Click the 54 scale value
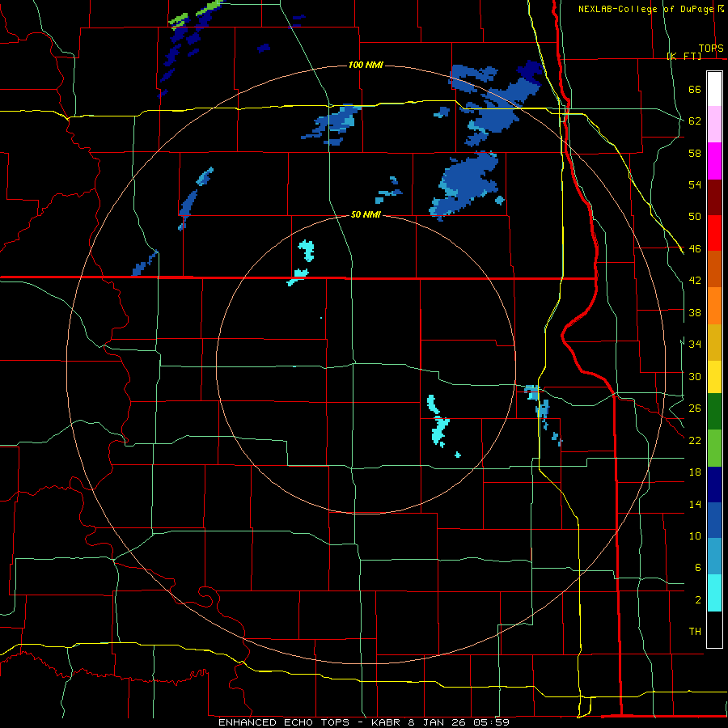The width and height of the screenshot is (728, 728). pyautogui.click(x=695, y=184)
